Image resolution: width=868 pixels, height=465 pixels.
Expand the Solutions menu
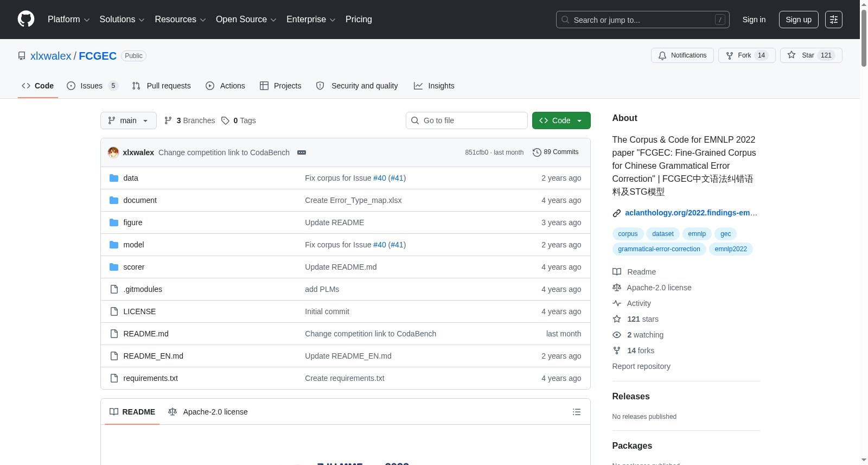click(x=122, y=20)
